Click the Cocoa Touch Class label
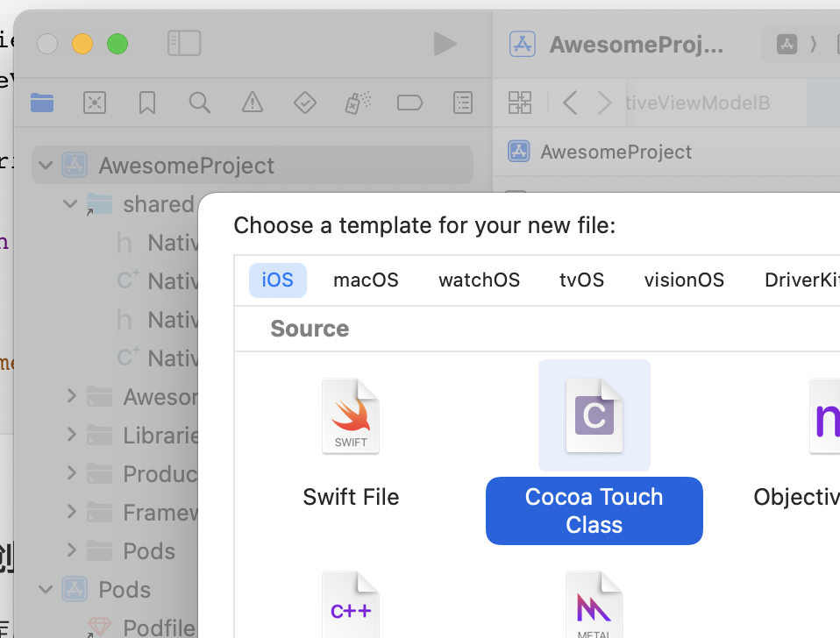This screenshot has width=840, height=638. point(594,511)
